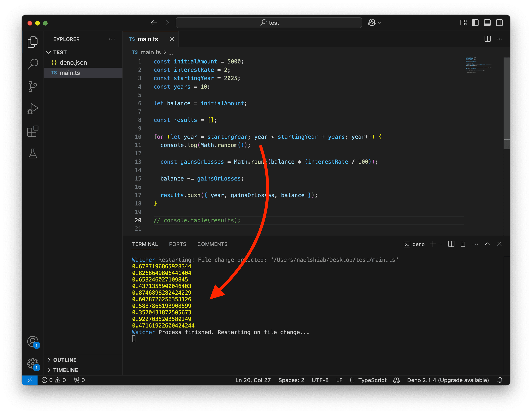Create a new terminal with plus
The height and width of the screenshot is (414, 532).
(433, 244)
